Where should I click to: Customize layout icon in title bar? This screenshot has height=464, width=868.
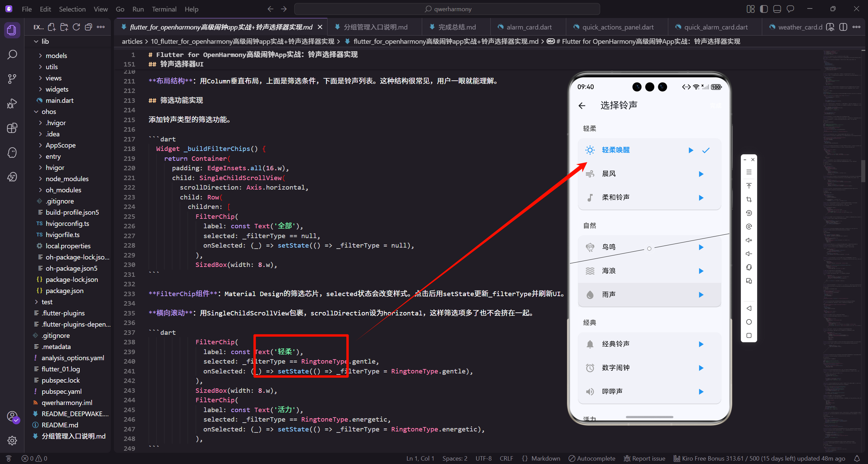coord(751,9)
